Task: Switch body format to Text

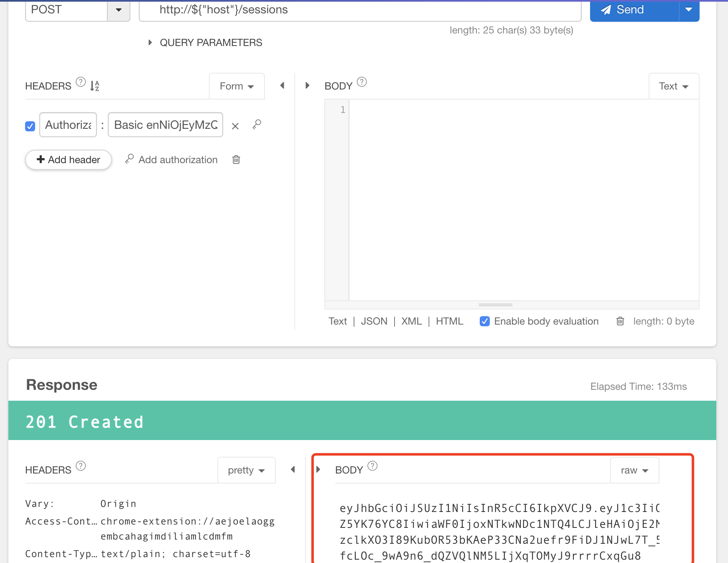Action: (x=338, y=321)
